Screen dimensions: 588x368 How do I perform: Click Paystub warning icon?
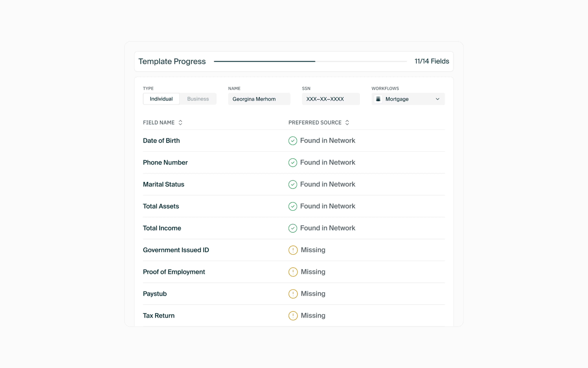pyautogui.click(x=293, y=294)
